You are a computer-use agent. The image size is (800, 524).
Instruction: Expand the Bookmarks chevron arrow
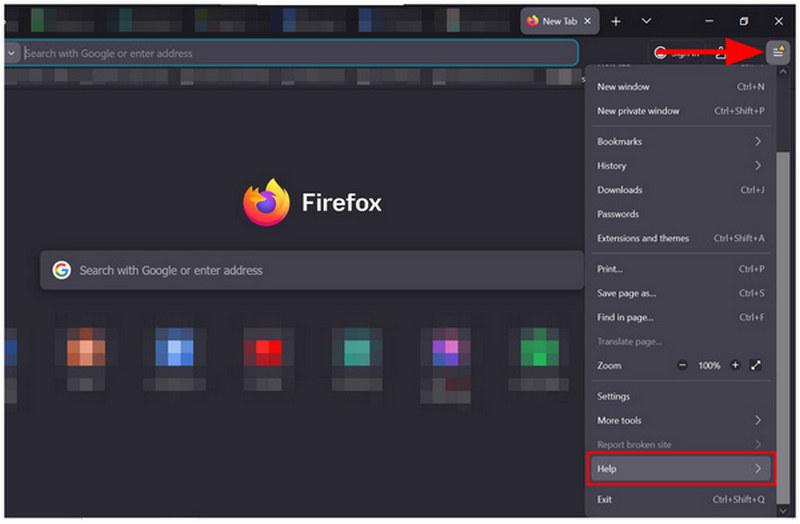[x=758, y=141]
